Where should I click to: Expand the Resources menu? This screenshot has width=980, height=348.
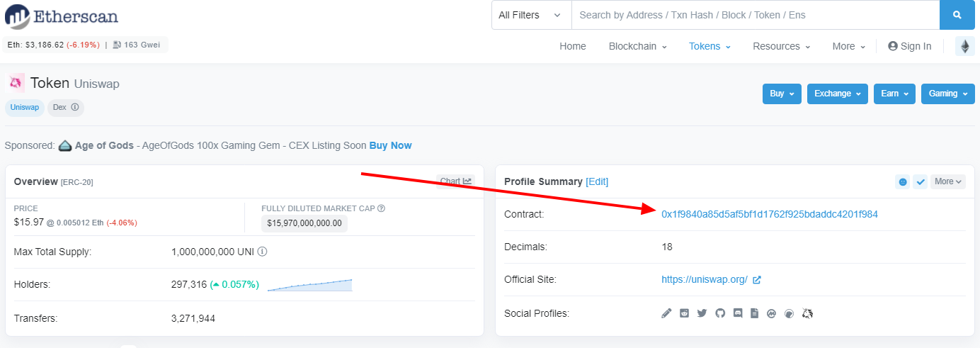781,46
